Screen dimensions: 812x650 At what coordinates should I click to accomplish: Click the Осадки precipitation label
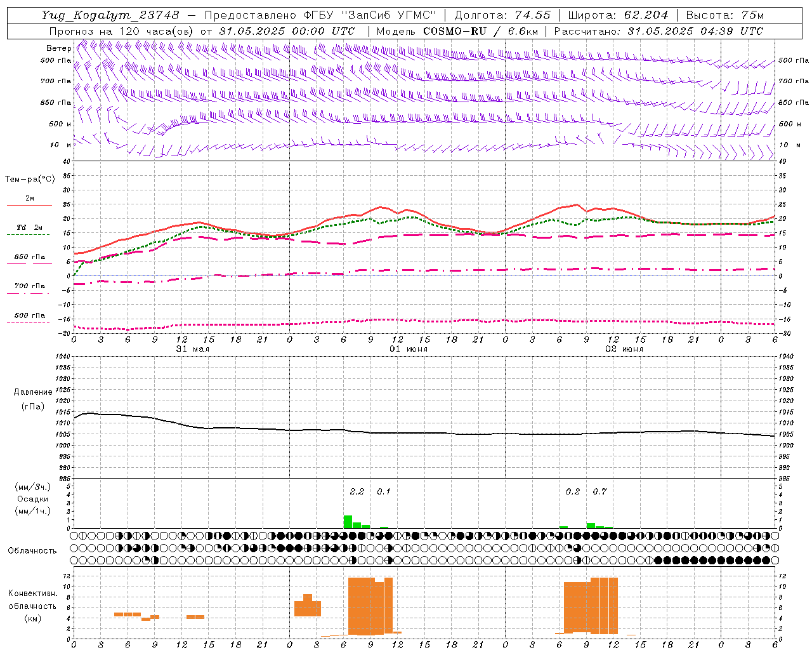[x=33, y=499]
